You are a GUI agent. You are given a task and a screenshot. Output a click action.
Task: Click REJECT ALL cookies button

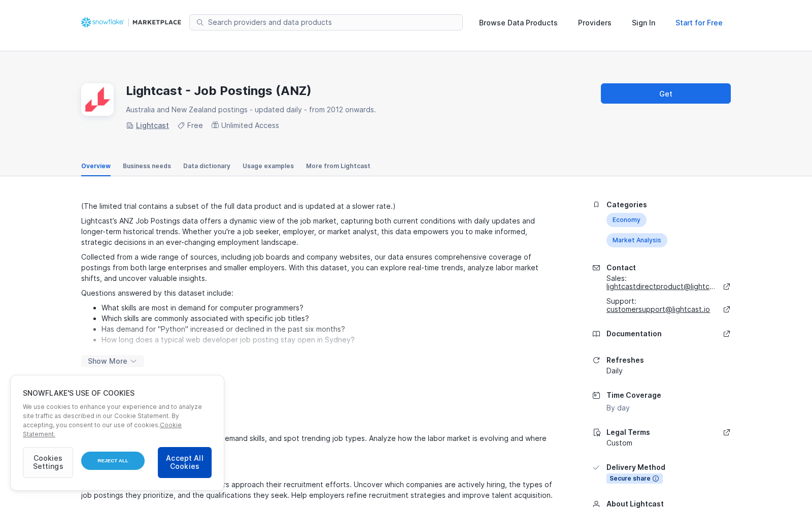[x=113, y=461]
